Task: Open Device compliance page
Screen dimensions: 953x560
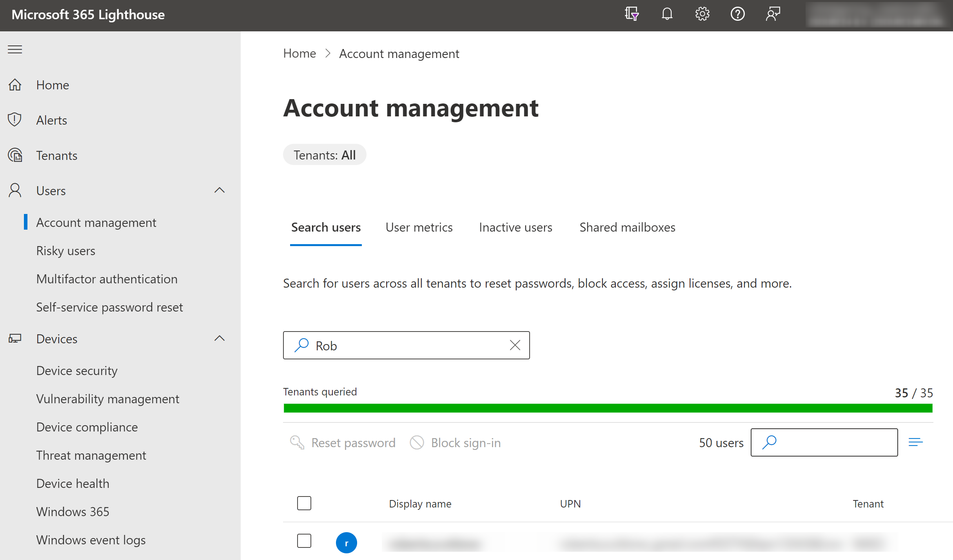Action: (87, 427)
